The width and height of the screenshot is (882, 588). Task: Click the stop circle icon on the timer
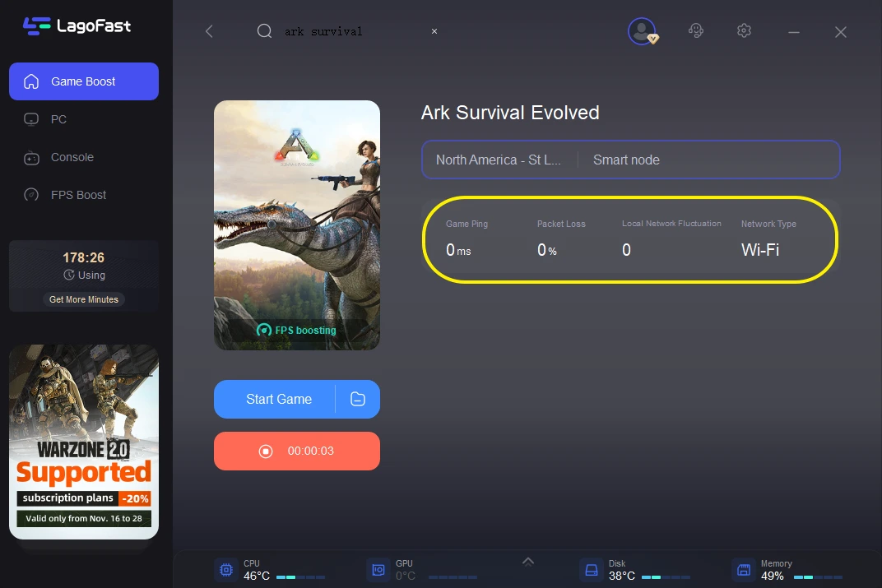click(266, 451)
